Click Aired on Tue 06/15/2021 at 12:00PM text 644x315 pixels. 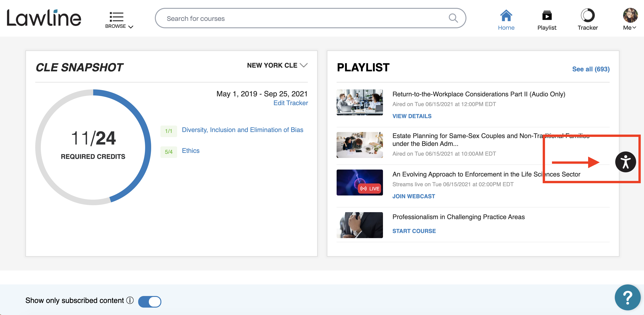click(x=444, y=104)
